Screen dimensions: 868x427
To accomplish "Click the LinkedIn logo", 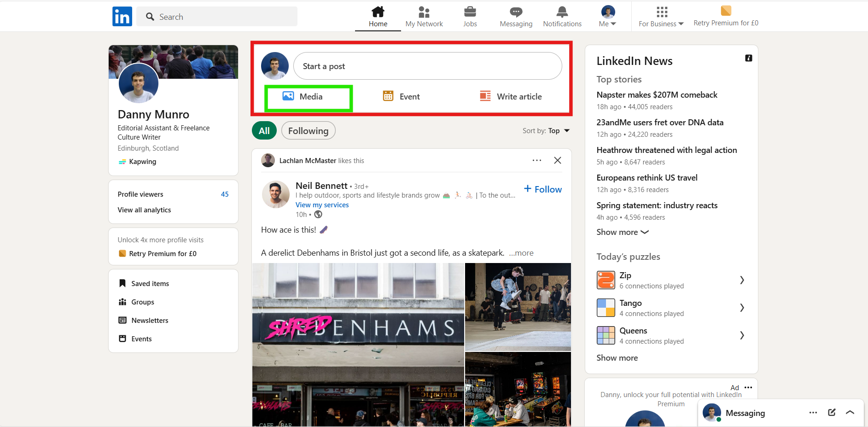I will pos(122,16).
